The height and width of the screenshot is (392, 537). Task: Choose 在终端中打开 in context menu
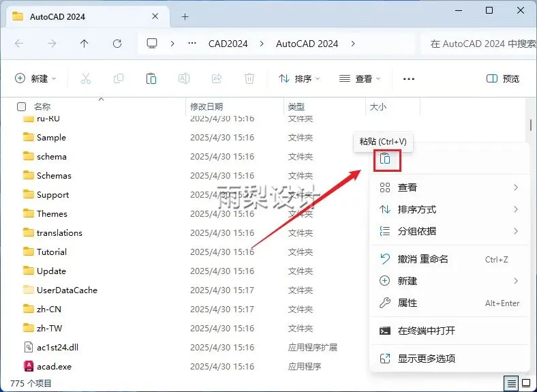(x=450, y=331)
